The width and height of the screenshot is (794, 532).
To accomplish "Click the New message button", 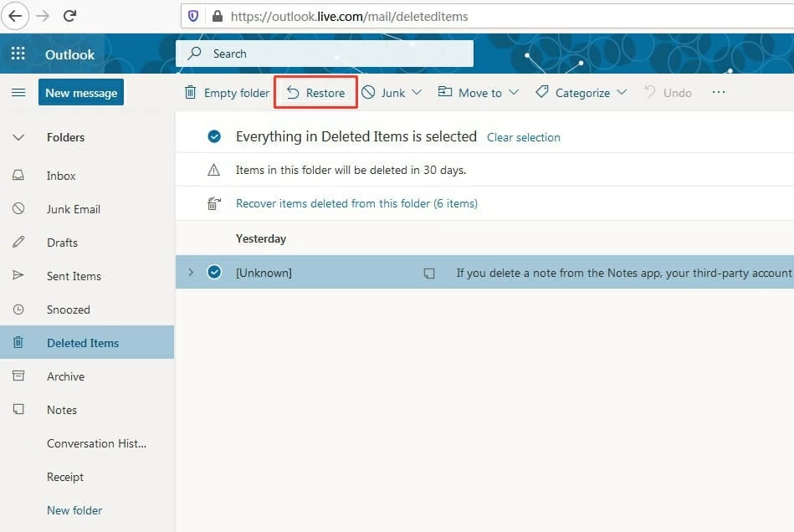I will 81,93.
